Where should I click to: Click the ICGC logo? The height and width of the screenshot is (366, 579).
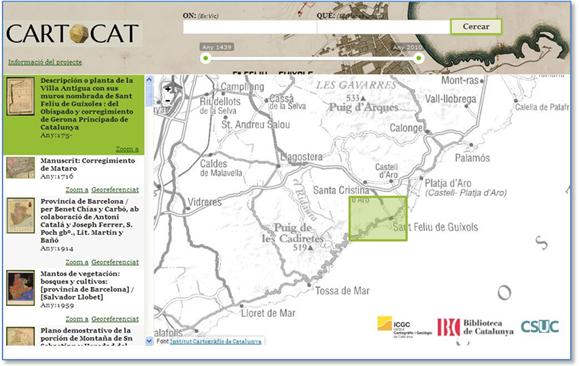404,326
